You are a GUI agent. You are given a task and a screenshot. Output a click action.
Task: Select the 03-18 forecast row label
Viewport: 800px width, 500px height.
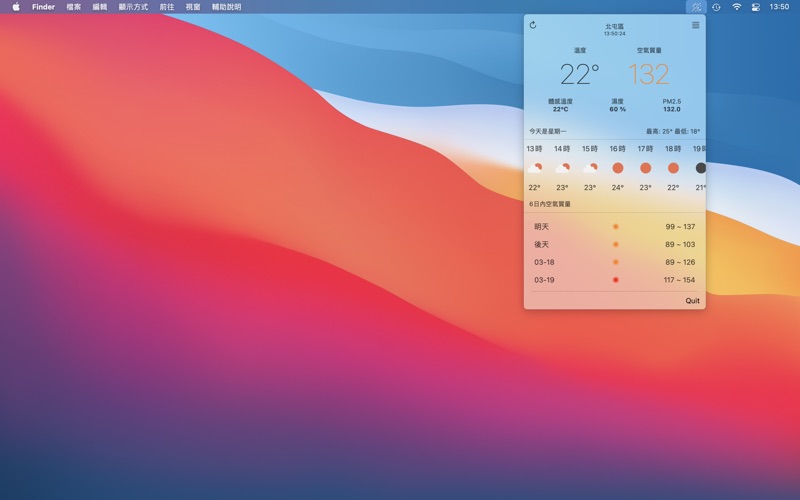[544, 262]
